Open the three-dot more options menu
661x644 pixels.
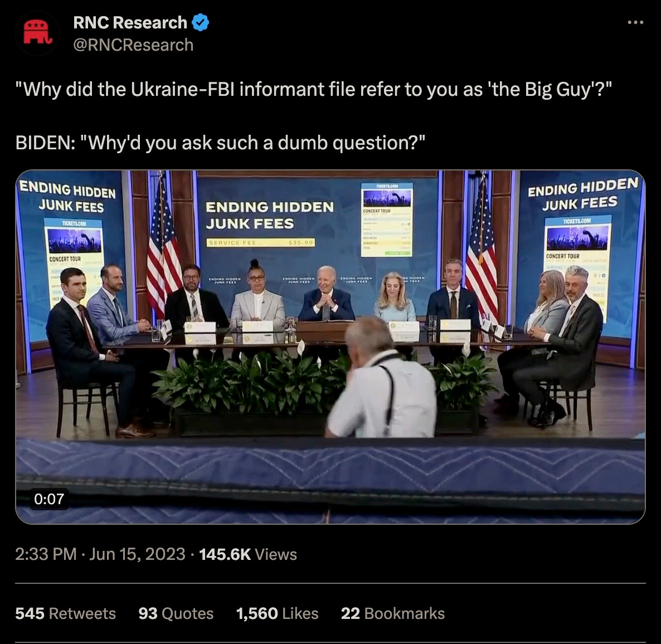point(635,22)
